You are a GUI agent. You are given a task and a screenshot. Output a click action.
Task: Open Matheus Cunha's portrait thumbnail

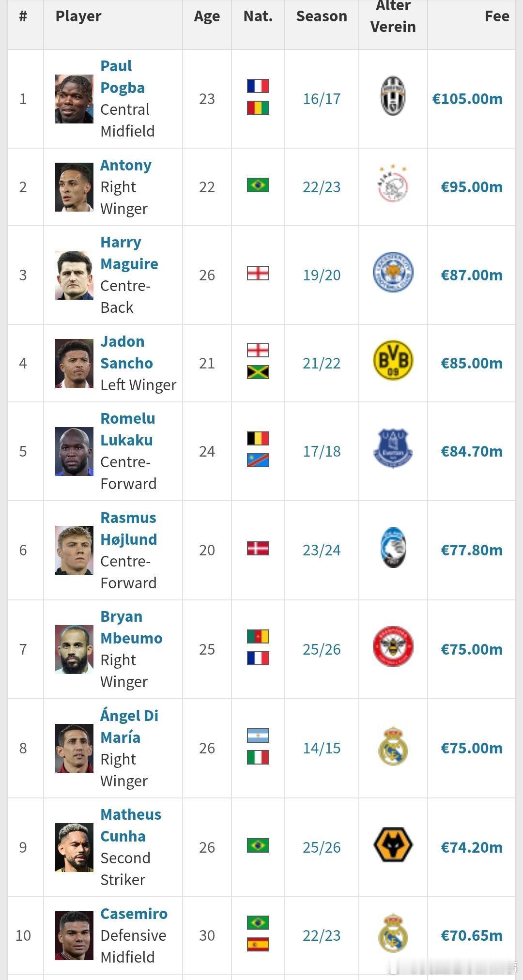tap(74, 847)
